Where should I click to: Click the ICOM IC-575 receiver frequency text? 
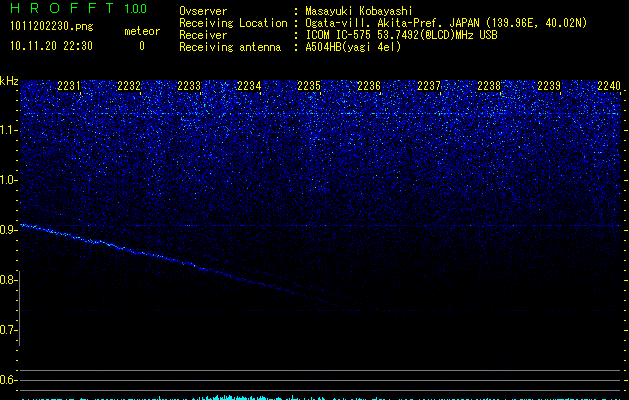pyautogui.click(x=402, y=35)
